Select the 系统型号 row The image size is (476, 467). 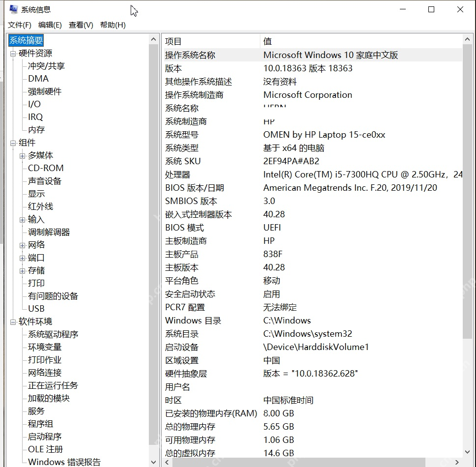313,135
